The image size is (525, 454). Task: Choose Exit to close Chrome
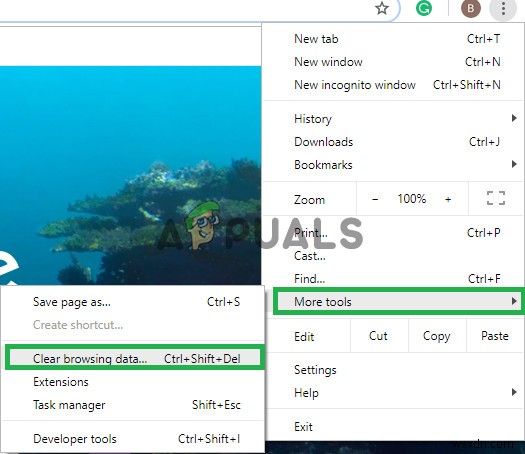click(x=393, y=427)
